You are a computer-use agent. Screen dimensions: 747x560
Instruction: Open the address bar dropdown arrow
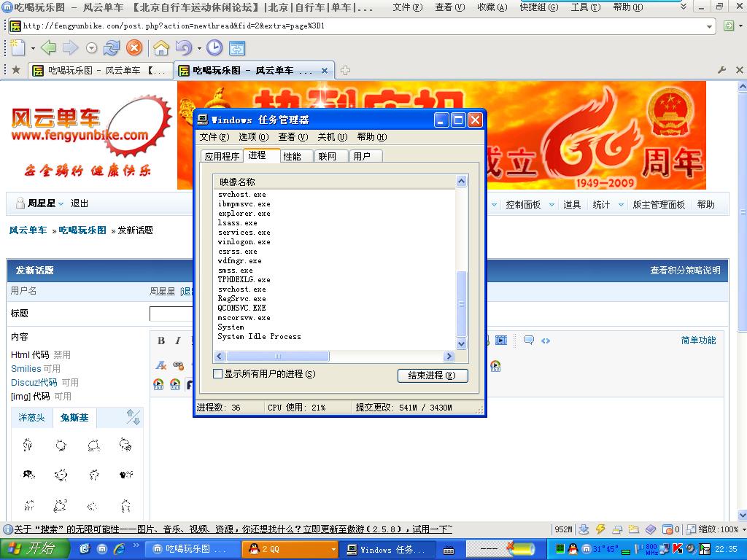click(x=710, y=26)
